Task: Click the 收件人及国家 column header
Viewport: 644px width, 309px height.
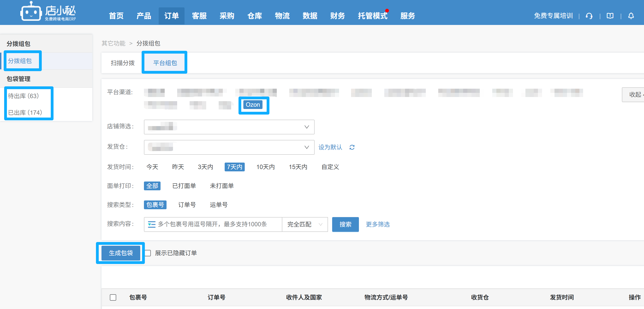Action: point(304,297)
